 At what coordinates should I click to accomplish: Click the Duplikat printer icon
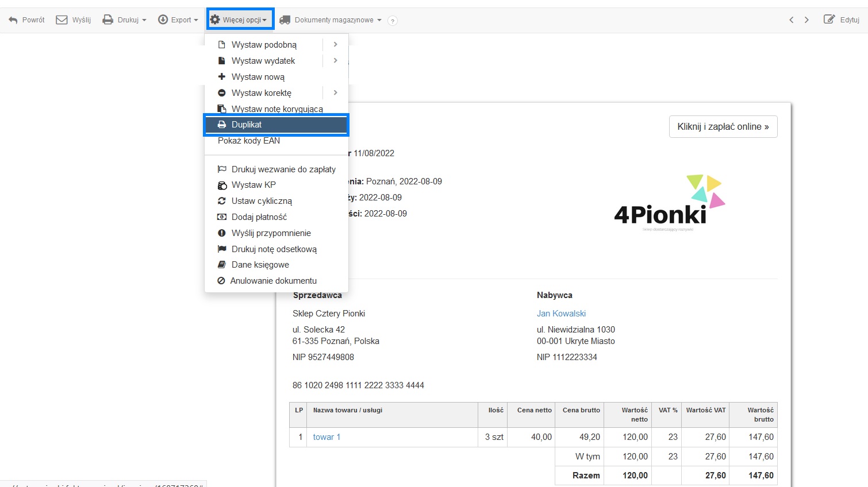tap(222, 125)
